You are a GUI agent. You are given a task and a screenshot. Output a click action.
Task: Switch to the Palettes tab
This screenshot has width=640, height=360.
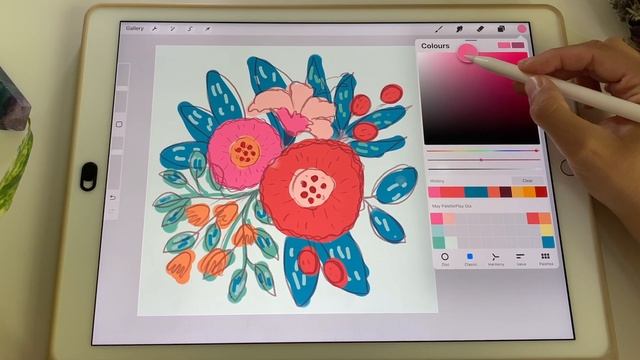tap(546, 259)
